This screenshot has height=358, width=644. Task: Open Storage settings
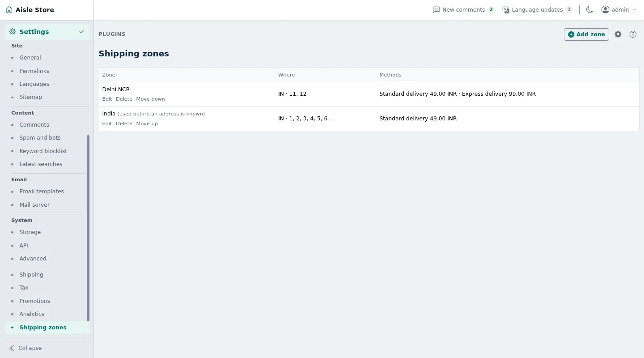coord(30,232)
